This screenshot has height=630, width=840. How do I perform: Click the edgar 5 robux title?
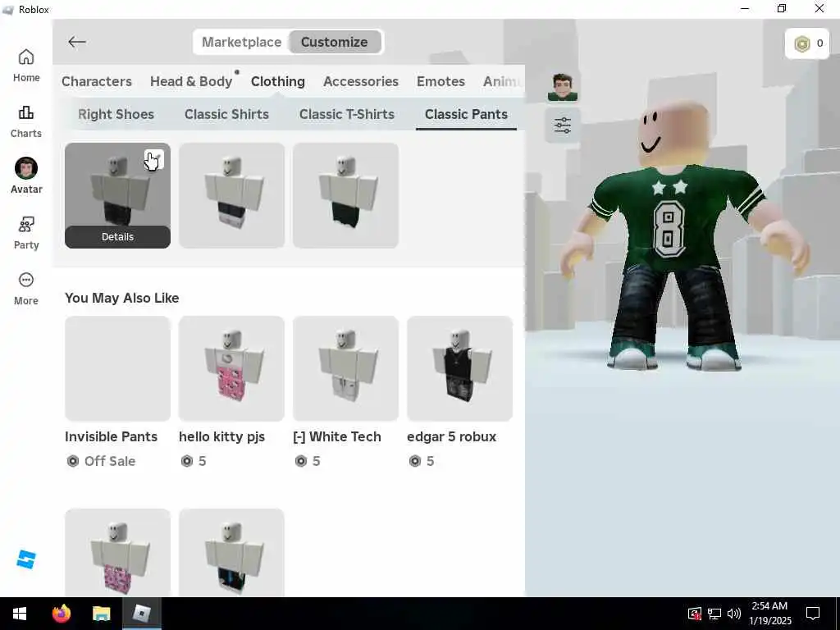[452, 436]
